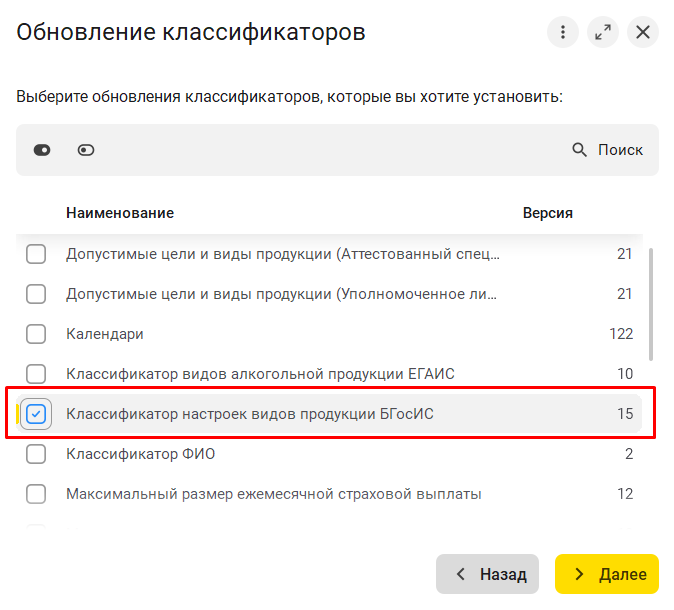Click version value 12 for страховой выплаты
This screenshot has width=674, height=610.
pos(625,494)
